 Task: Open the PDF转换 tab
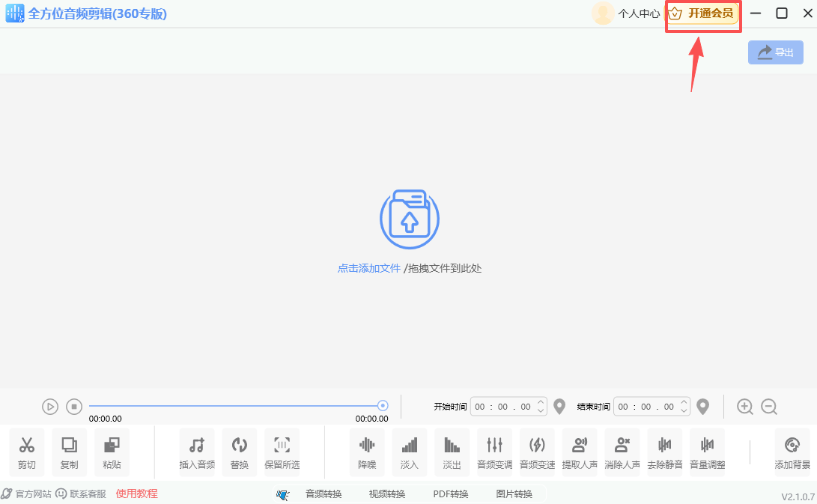(450, 494)
